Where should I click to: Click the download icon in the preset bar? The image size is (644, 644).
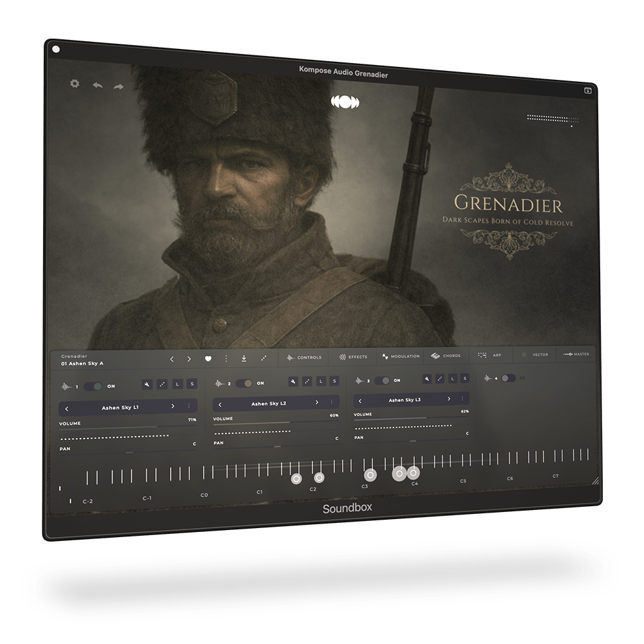(x=244, y=359)
